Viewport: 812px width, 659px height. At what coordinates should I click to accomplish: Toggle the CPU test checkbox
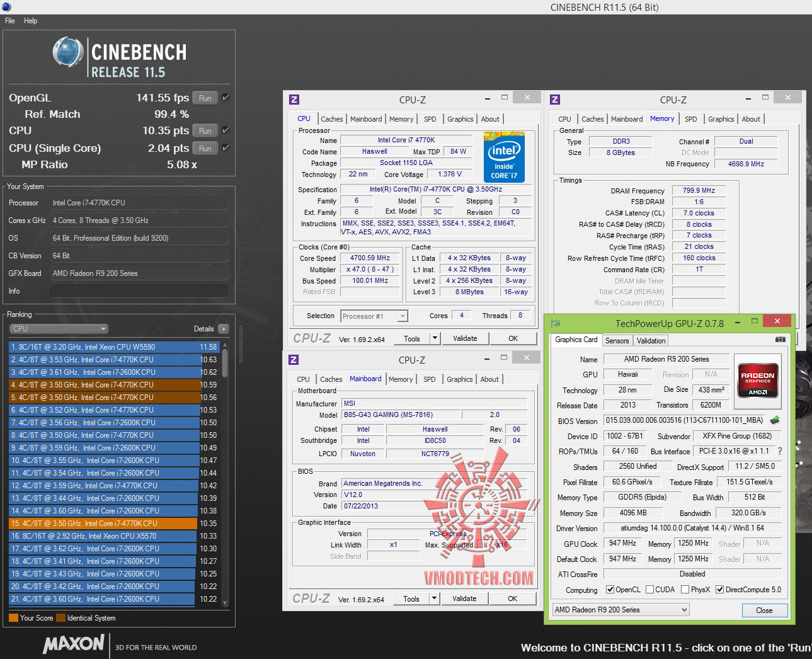click(226, 130)
